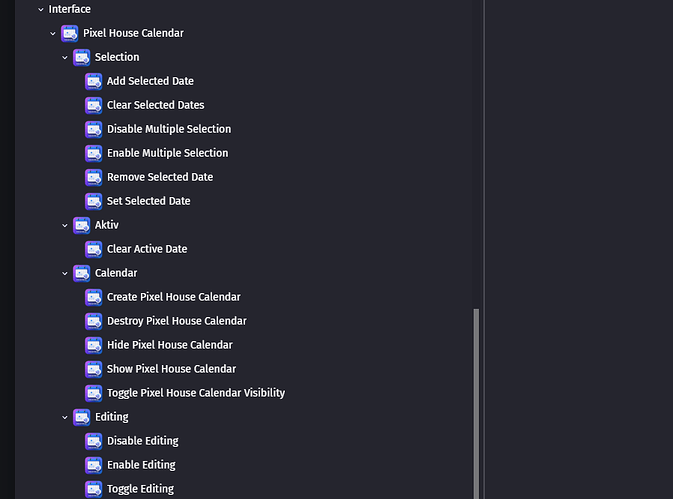Image resolution: width=673 pixels, height=499 pixels.
Task: Click the icon beside Add Selected Date
Action: point(94,81)
